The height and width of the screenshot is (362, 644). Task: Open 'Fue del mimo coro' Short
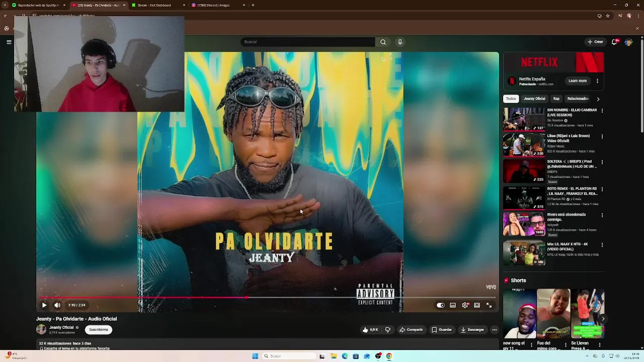click(x=553, y=314)
